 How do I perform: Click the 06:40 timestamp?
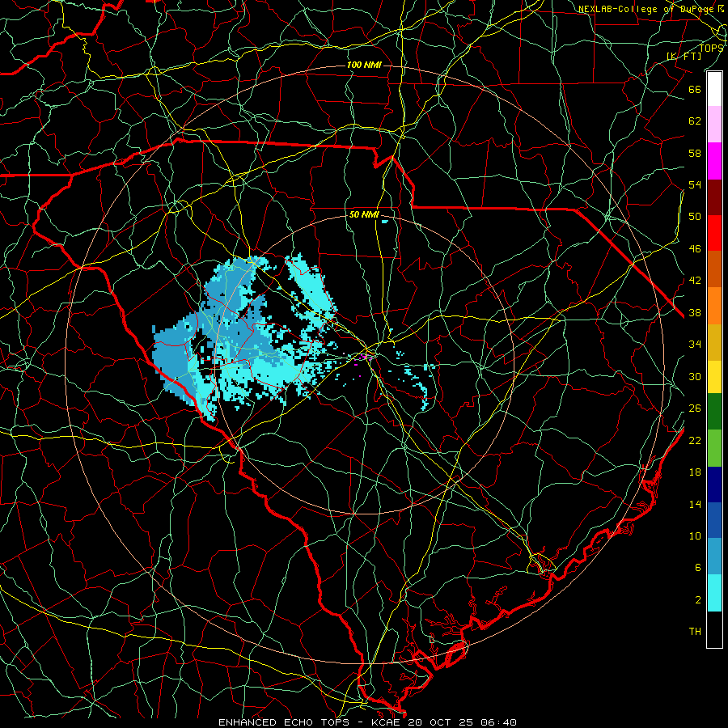(501, 722)
